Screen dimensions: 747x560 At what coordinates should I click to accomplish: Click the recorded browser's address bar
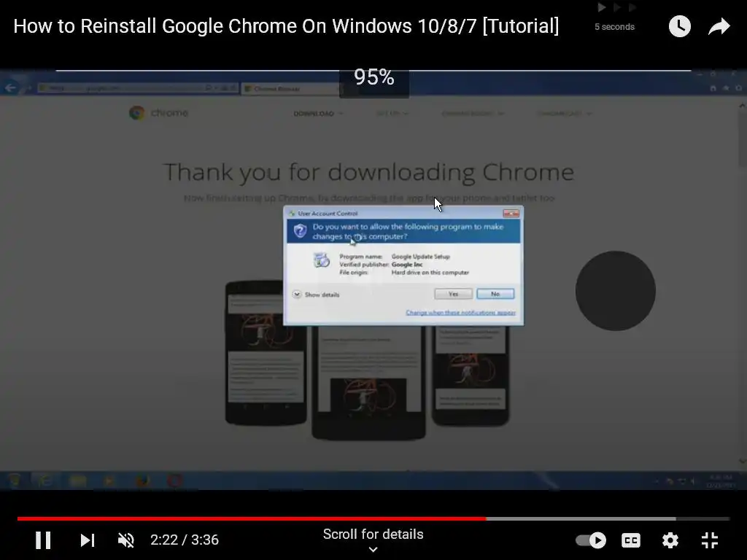137,88
